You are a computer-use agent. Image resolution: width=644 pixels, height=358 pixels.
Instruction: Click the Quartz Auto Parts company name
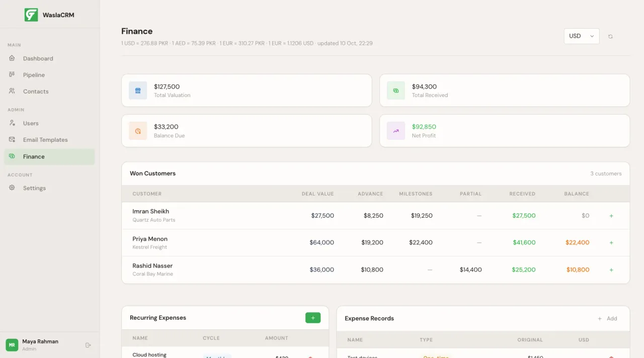pyautogui.click(x=154, y=220)
